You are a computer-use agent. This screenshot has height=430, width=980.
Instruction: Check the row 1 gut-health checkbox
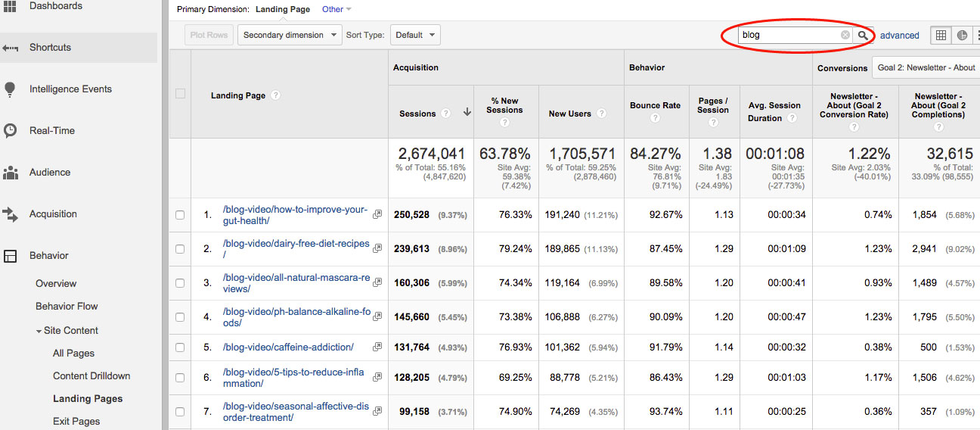[x=180, y=215]
